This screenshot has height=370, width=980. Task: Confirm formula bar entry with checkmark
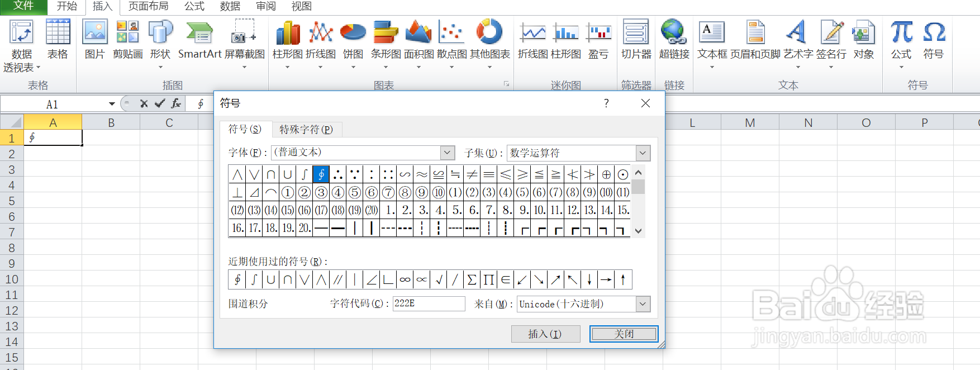click(x=160, y=103)
